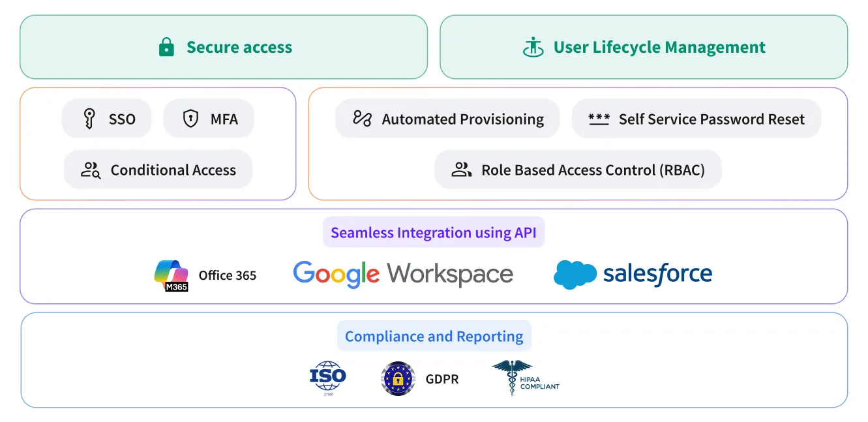Click the SSO pill in secure access box

coord(106,118)
